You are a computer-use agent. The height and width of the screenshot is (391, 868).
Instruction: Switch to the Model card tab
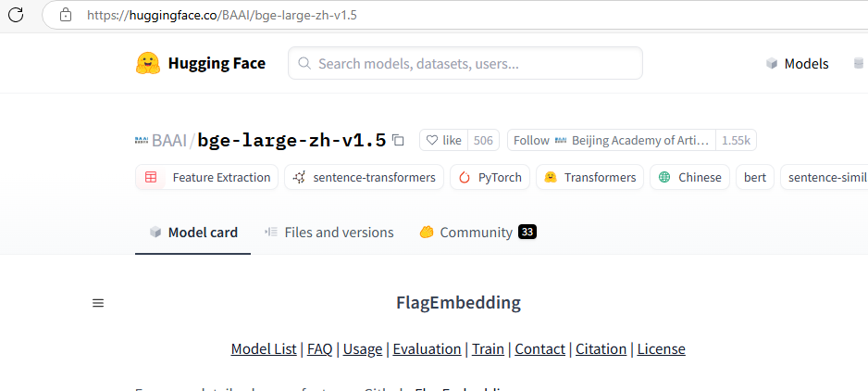[x=192, y=233]
